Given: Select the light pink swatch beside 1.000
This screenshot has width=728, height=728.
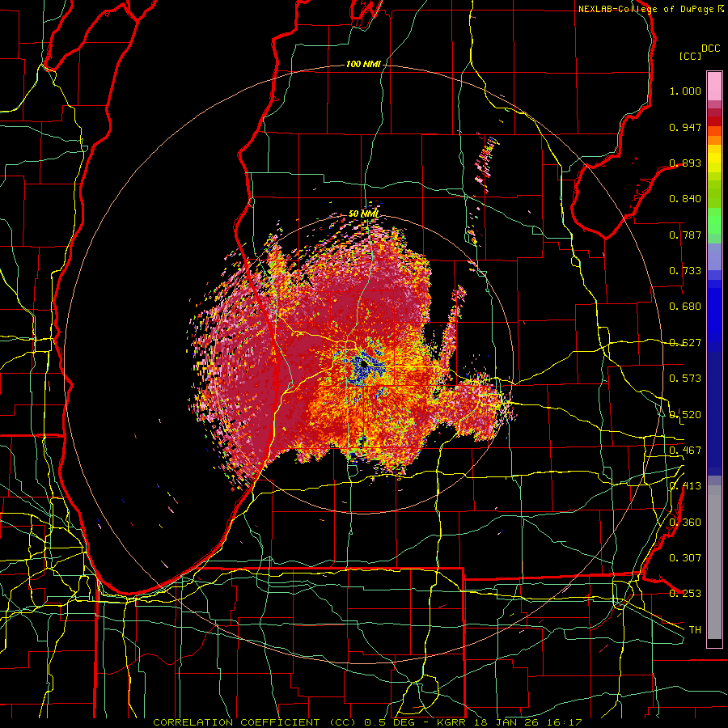Looking at the screenshot, I should [714, 86].
